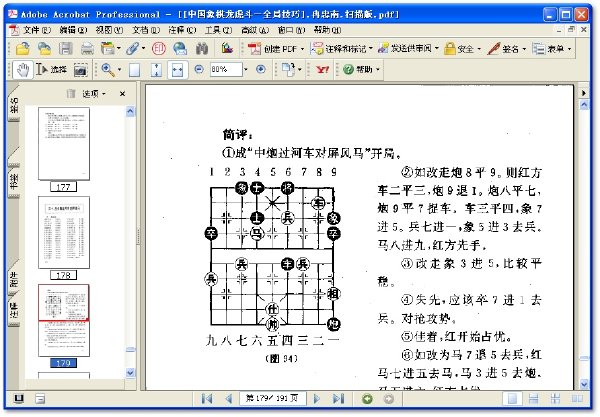The width and height of the screenshot is (600, 417).
Task: Close the pages navigation panel
Action: (122, 94)
